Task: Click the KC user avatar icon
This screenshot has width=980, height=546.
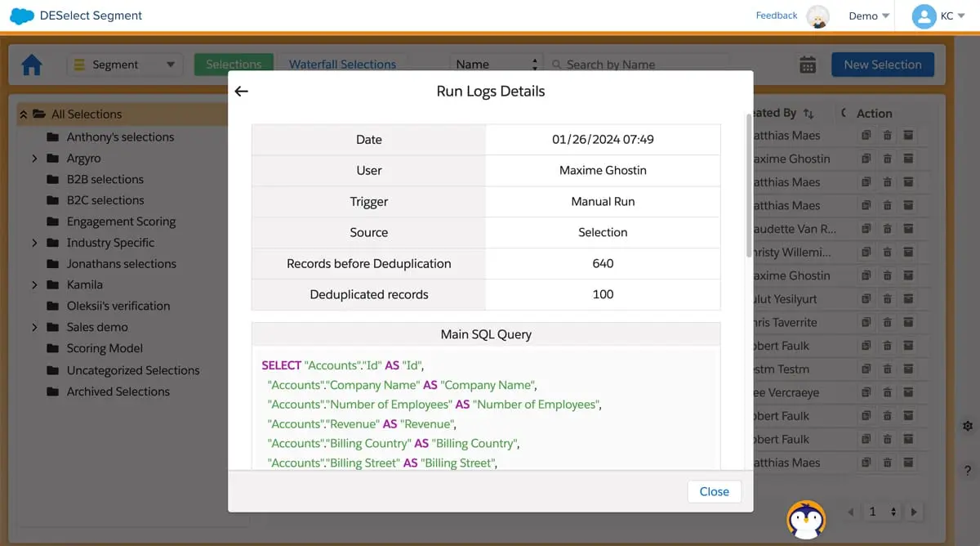Action: (x=924, y=16)
